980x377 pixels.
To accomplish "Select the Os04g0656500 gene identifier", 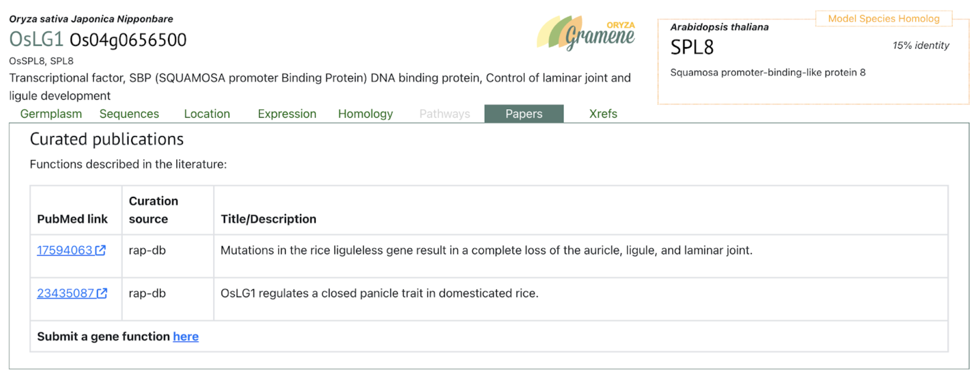I will click(128, 40).
